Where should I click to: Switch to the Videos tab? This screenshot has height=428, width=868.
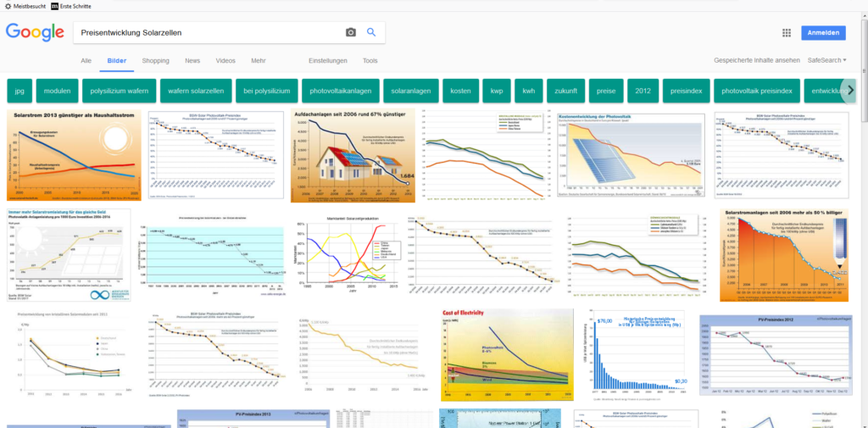225,61
